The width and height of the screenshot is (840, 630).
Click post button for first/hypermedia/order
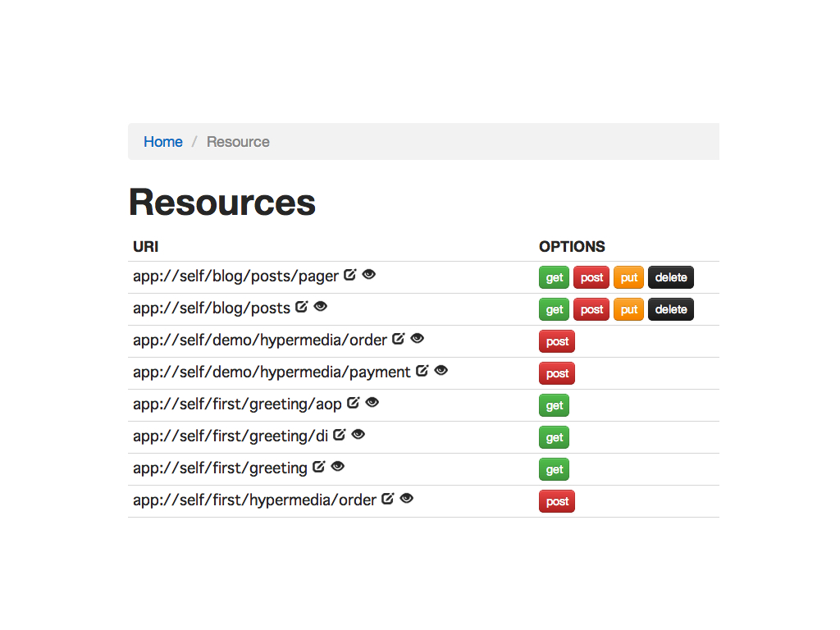pos(557,501)
